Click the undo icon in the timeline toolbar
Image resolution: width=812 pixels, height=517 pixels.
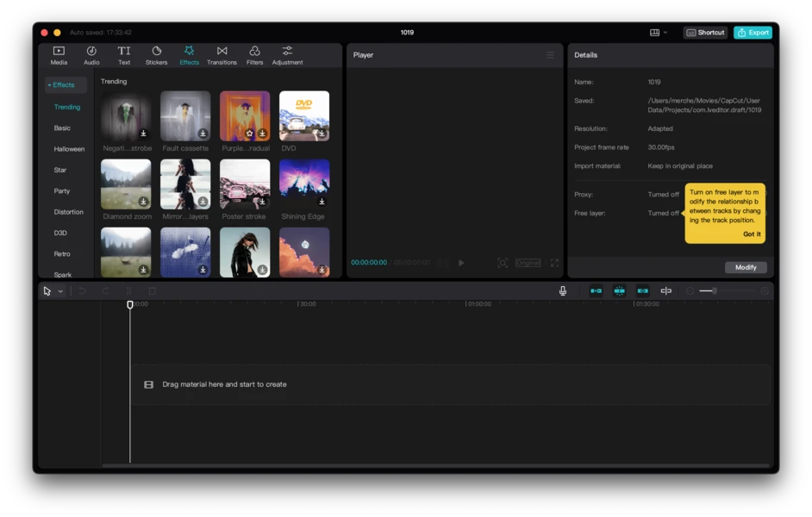tap(82, 290)
